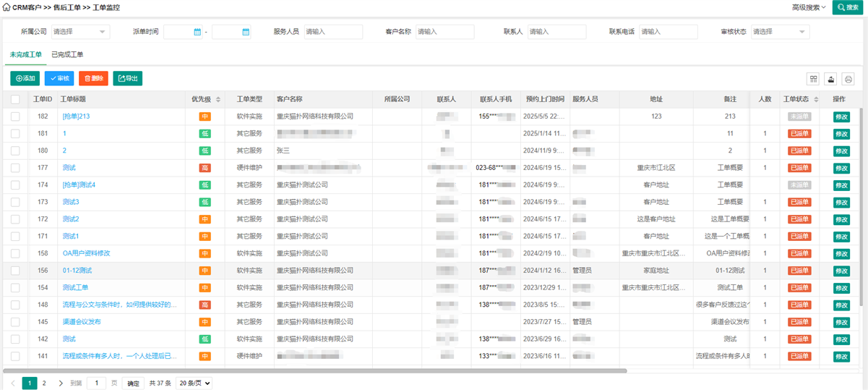Screen dimensions: 868x390
Task: Open the 测试工单 work order link
Action: pos(75,287)
